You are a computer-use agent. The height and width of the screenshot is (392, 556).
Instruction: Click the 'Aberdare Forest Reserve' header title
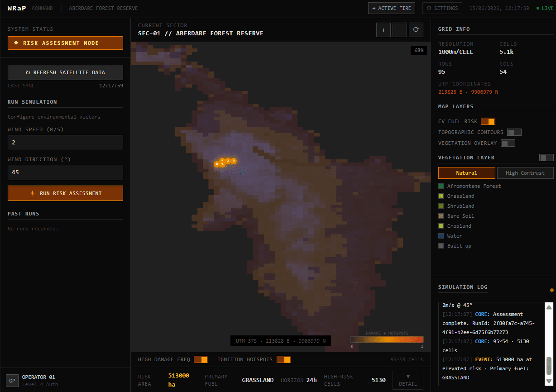[103, 8]
